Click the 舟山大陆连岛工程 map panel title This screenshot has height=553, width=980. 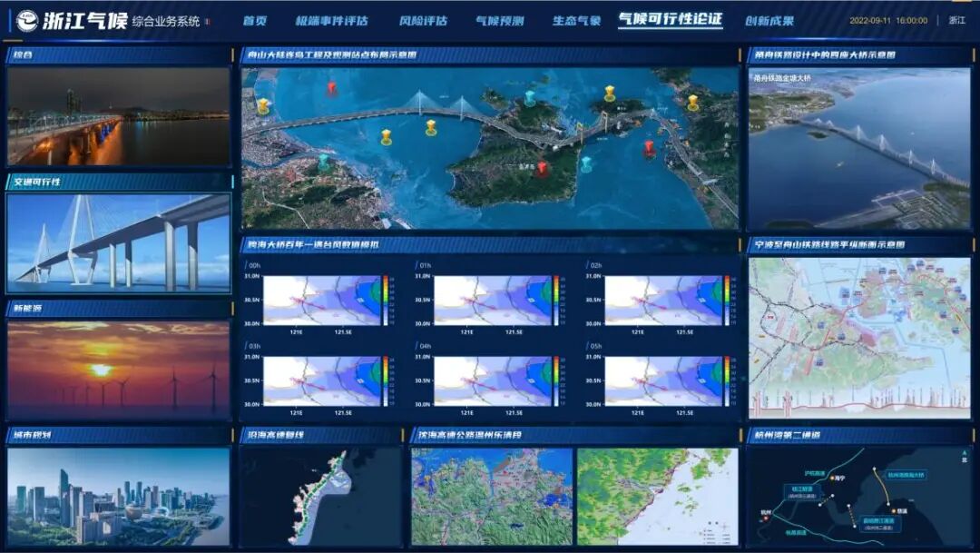(332, 55)
